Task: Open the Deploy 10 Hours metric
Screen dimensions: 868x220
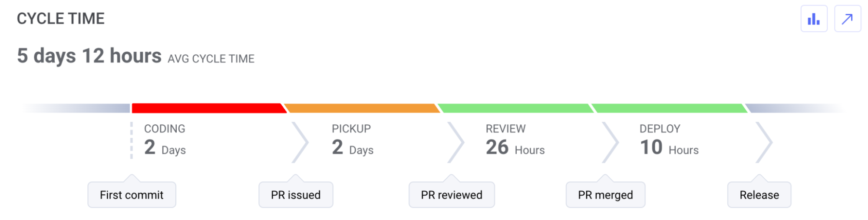Action: 669,140
